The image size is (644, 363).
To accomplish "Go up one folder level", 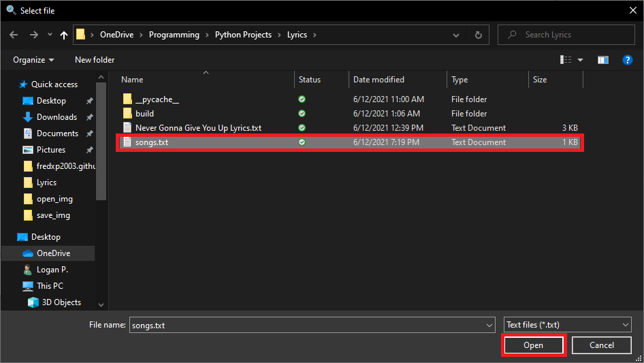I will pos(64,35).
